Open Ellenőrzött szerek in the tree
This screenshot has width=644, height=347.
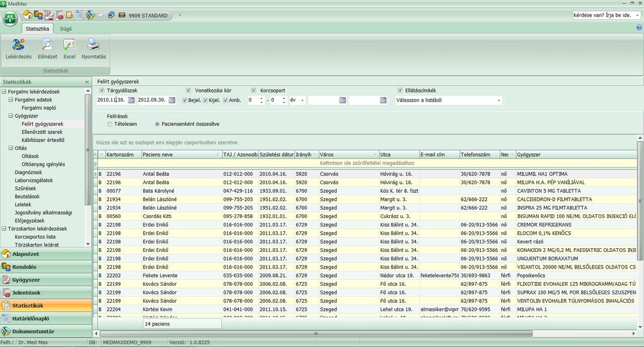[42, 132]
